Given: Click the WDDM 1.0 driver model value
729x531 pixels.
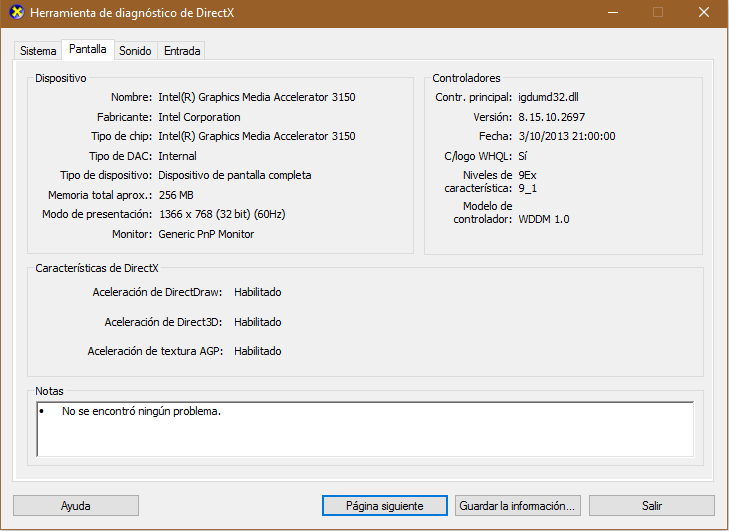Looking at the screenshot, I should (x=544, y=219).
